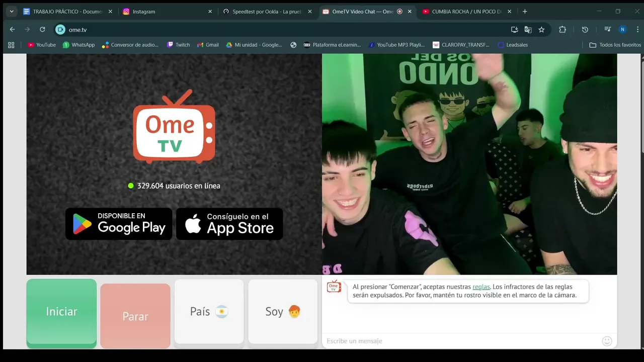Open the media controls icon
The image size is (644, 362).
(x=608, y=30)
